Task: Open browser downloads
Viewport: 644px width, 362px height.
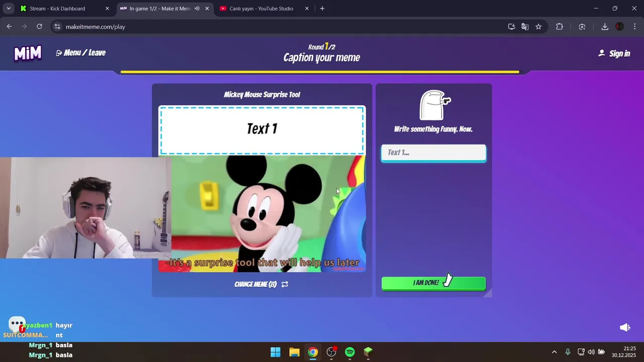Action: point(605,27)
